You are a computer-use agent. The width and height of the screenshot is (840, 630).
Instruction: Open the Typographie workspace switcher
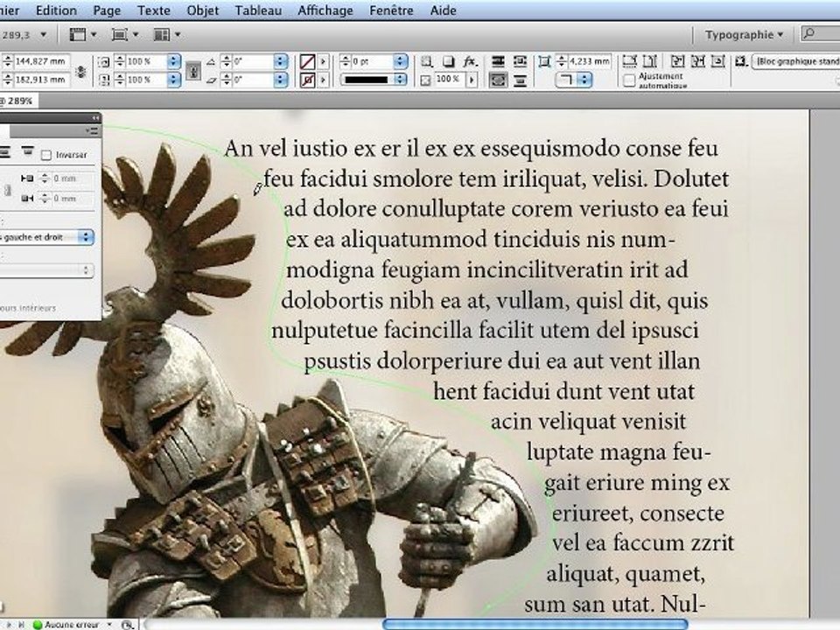pos(744,35)
